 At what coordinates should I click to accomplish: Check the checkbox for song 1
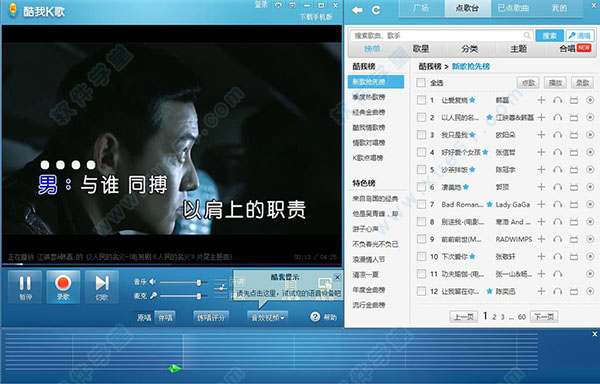[x=421, y=100]
